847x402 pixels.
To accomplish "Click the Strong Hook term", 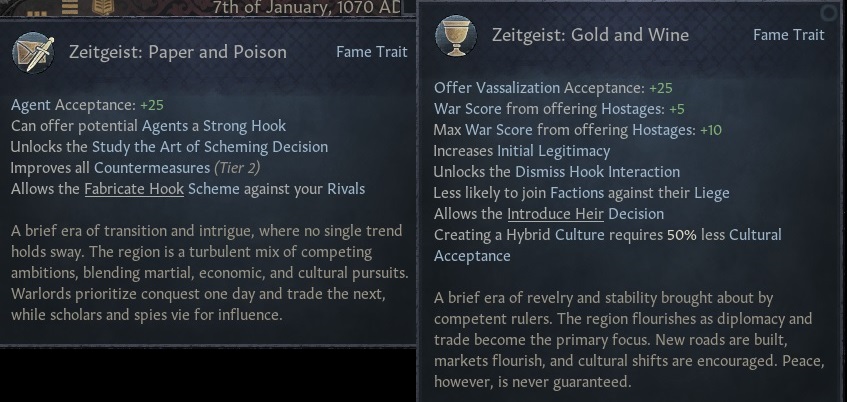I will [243, 126].
